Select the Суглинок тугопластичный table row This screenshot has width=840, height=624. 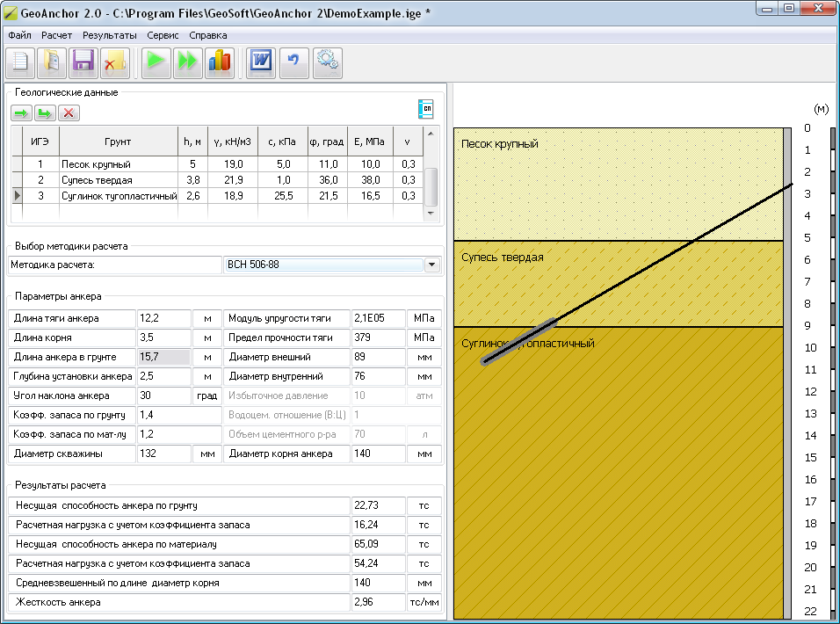pyautogui.click(x=119, y=196)
